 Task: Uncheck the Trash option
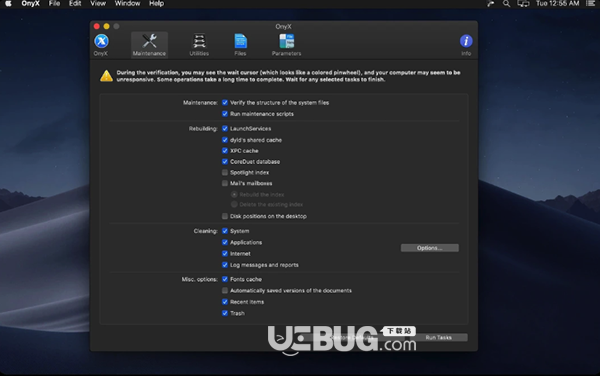point(225,313)
